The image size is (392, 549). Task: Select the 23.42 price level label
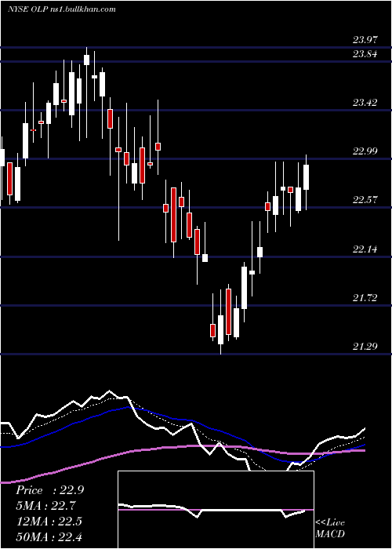[x=365, y=103]
